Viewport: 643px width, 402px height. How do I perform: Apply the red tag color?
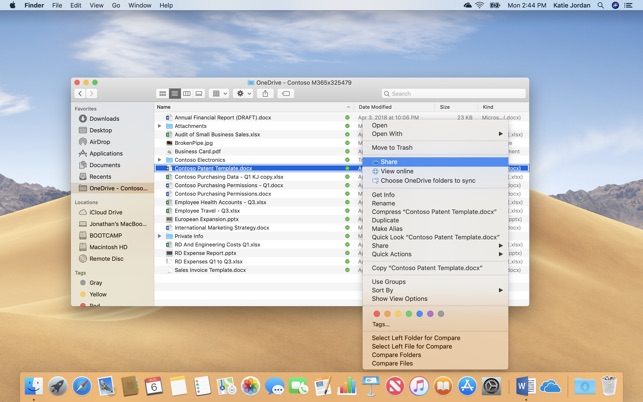[377, 314]
